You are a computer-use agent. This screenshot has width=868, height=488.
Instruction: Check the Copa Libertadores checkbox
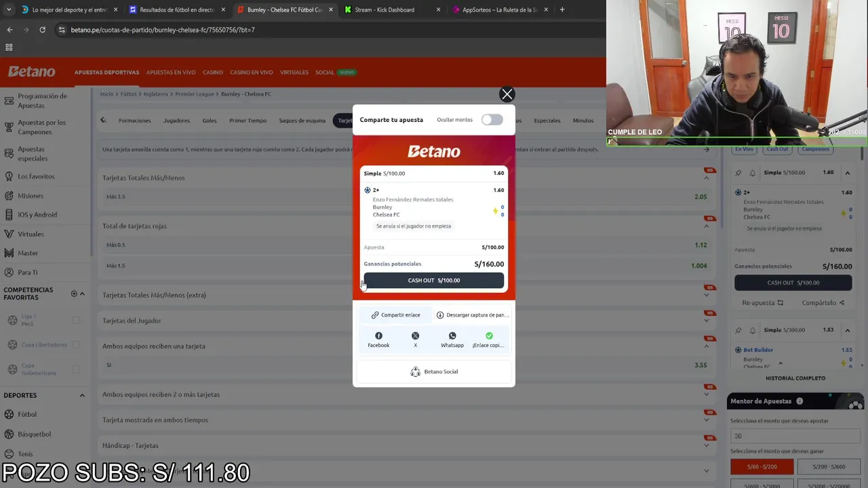coord(76,345)
